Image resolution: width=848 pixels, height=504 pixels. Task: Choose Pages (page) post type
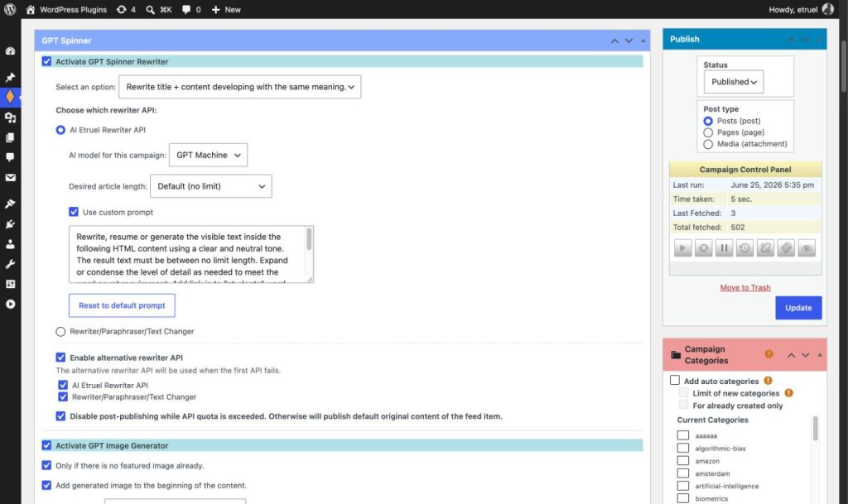(x=708, y=132)
